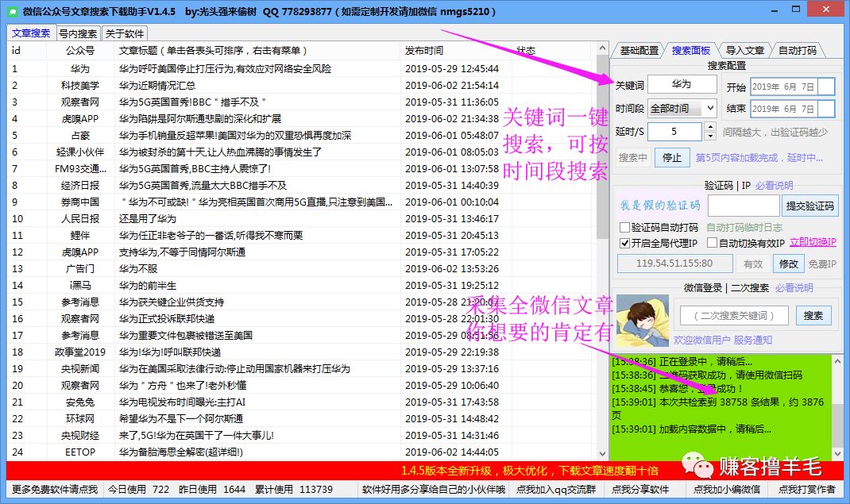The image size is (850, 504).
Task: Sort by the id column header
Action: [26, 50]
